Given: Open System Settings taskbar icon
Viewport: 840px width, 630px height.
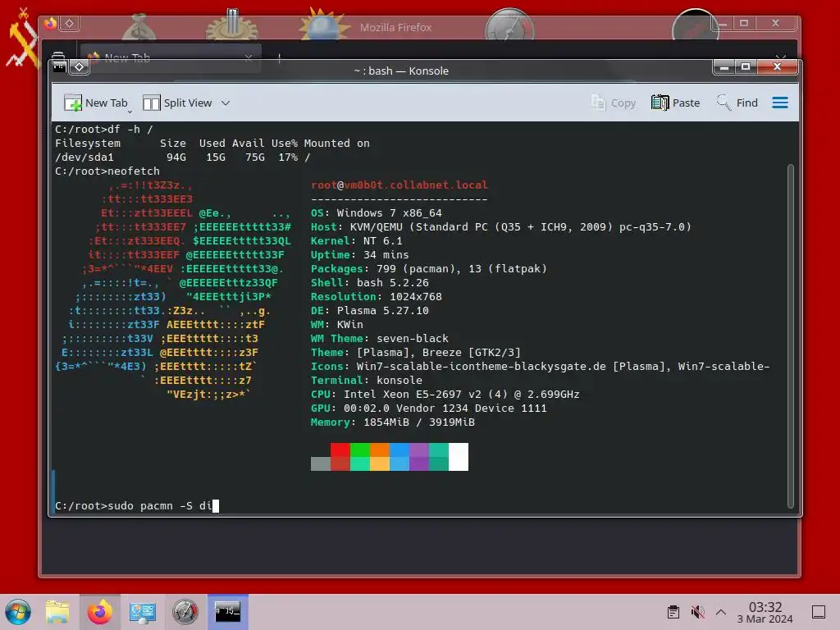Looking at the screenshot, I should click(143, 612).
